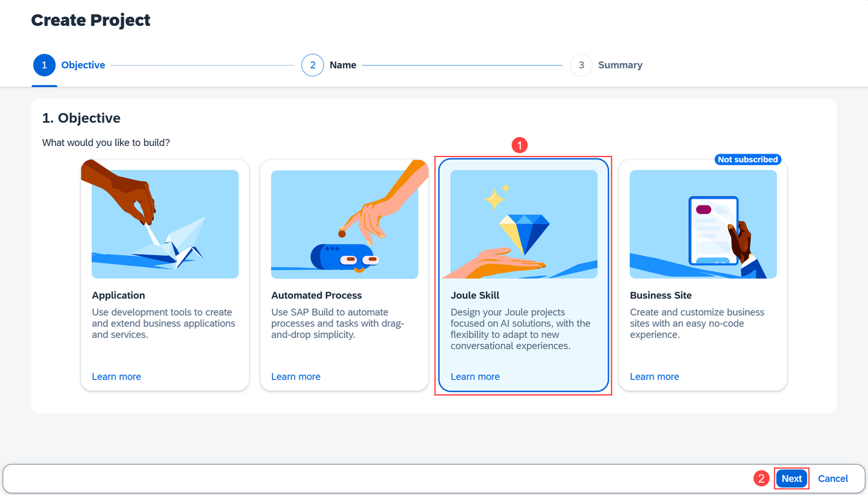
Task: Go to the Objective wizard step
Action: click(69, 65)
